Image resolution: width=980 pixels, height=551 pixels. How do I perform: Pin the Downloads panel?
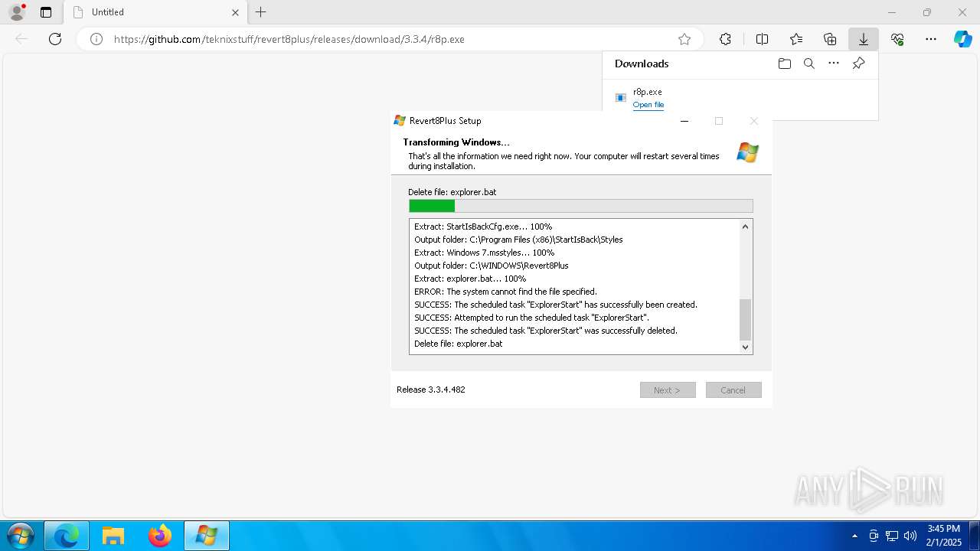click(858, 64)
